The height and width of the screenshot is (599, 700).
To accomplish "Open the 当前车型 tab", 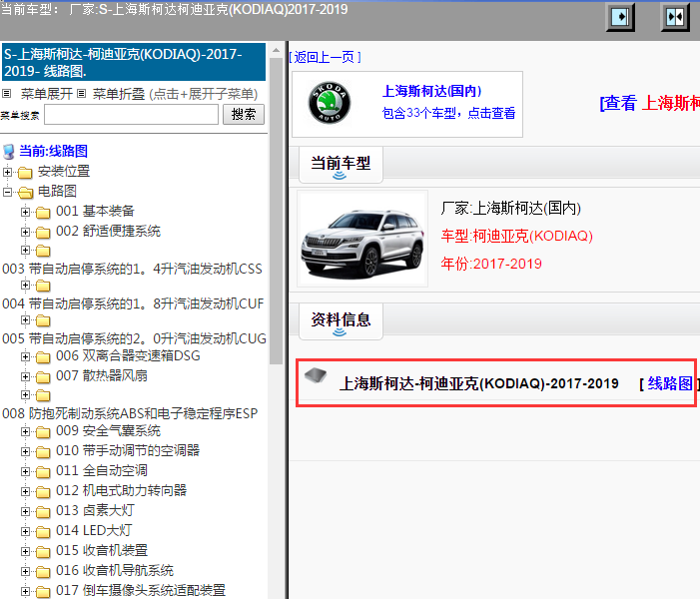I will [341, 165].
